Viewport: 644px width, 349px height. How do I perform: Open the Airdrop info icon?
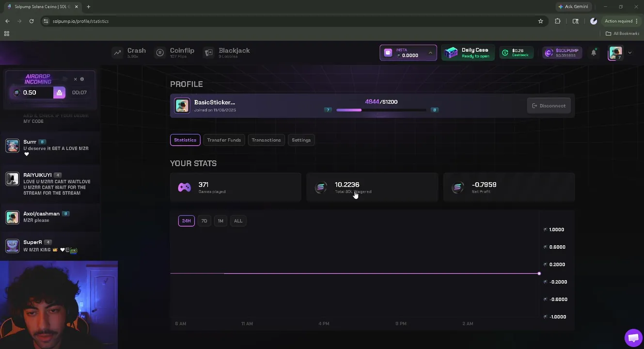82,79
